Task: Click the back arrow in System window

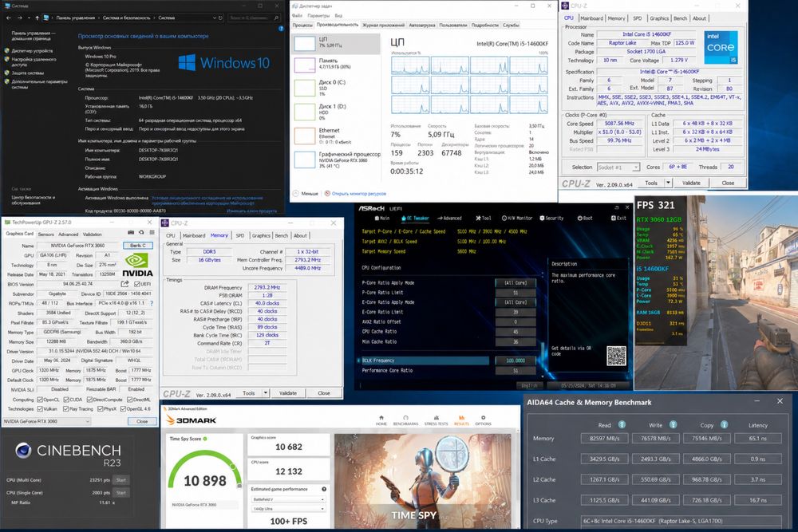Action: 9,18
